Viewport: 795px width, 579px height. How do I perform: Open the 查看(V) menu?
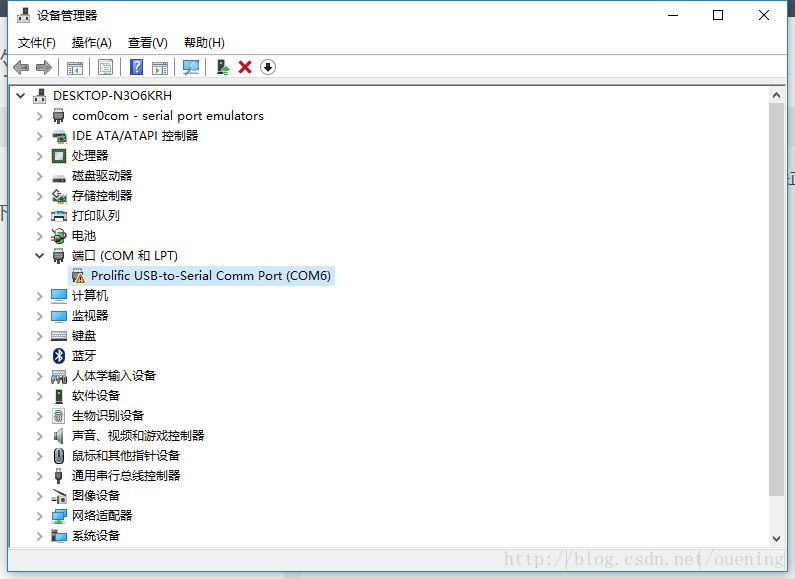(x=148, y=43)
